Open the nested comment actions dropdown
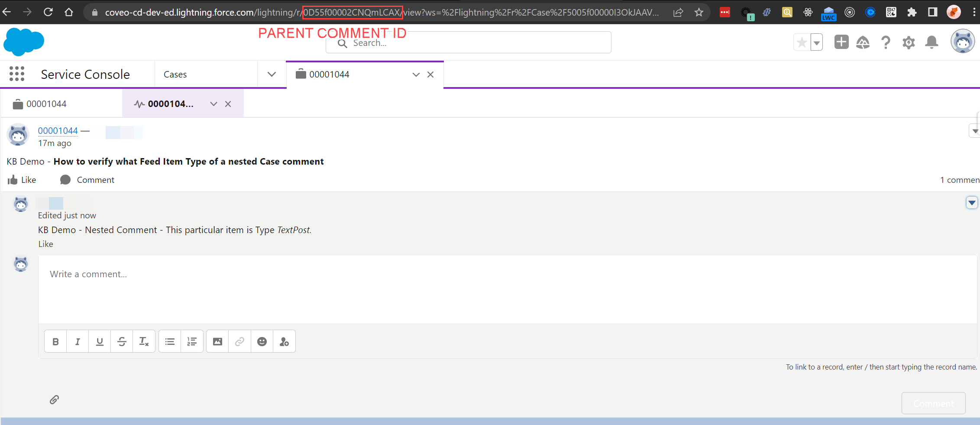 tap(972, 202)
